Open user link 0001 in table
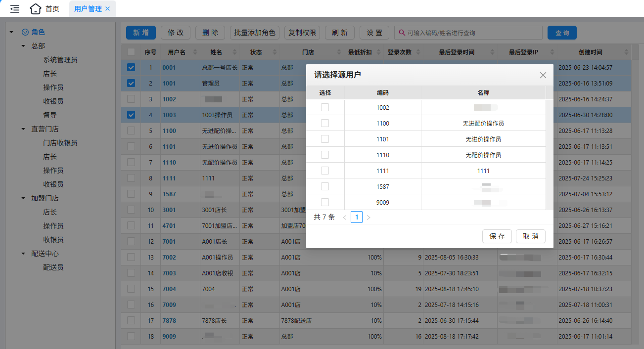644x349 pixels. coord(169,68)
